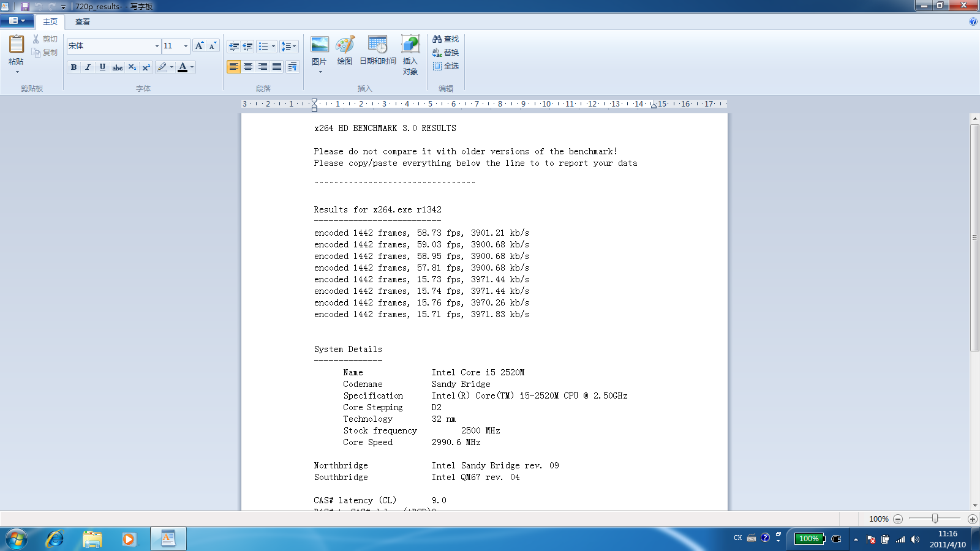Image resolution: width=980 pixels, height=551 pixels.
Task: Insert a Paint drawing (绘图)
Action: click(345, 50)
